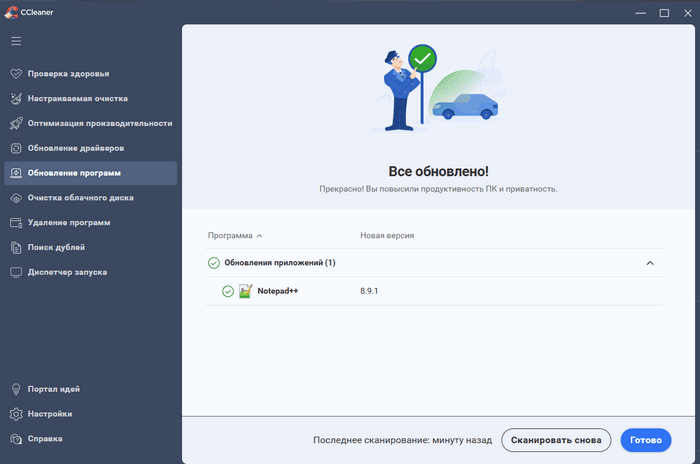Open Настройки from the sidebar
Image resolution: width=700 pixels, height=464 pixels.
[x=49, y=414]
